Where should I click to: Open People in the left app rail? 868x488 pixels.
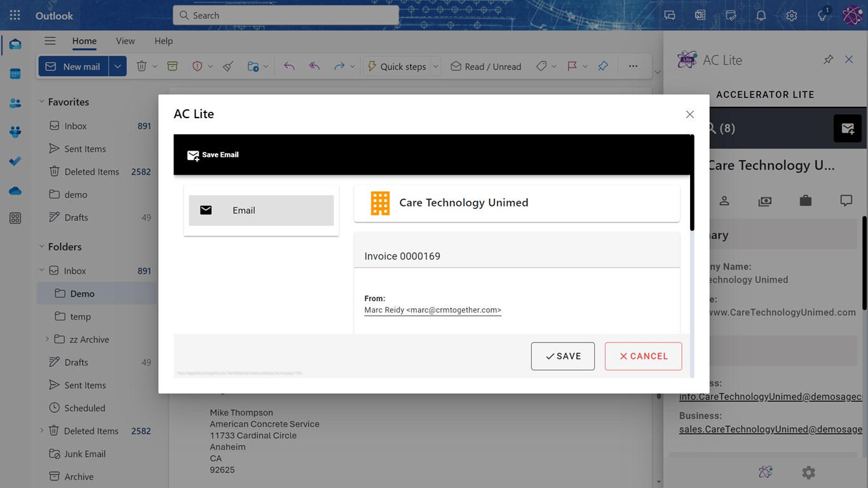click(15, 103)
